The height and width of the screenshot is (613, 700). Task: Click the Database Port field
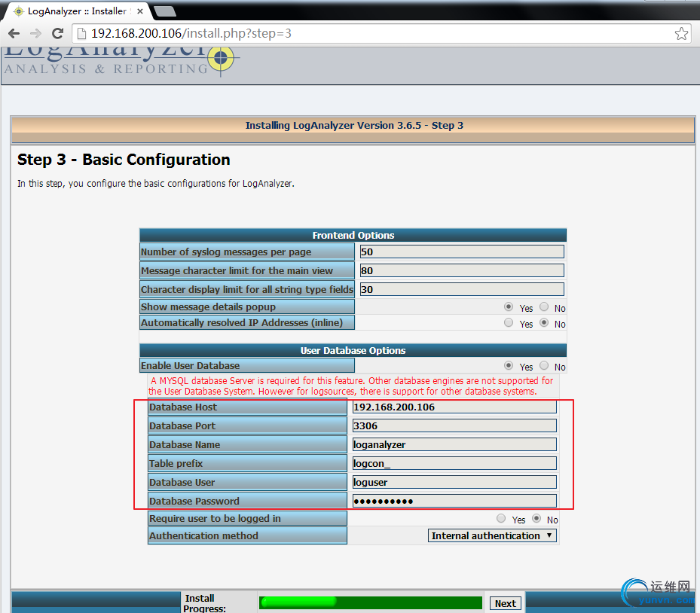pyautogui.click(x=454, y=425)
